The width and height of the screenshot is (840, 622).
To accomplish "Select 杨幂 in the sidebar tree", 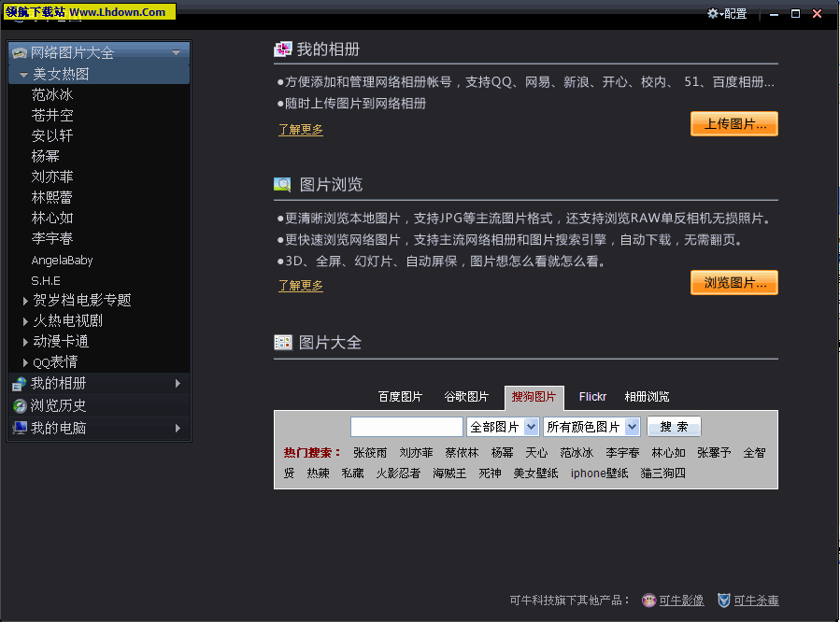I will click(x=45, y=156).
